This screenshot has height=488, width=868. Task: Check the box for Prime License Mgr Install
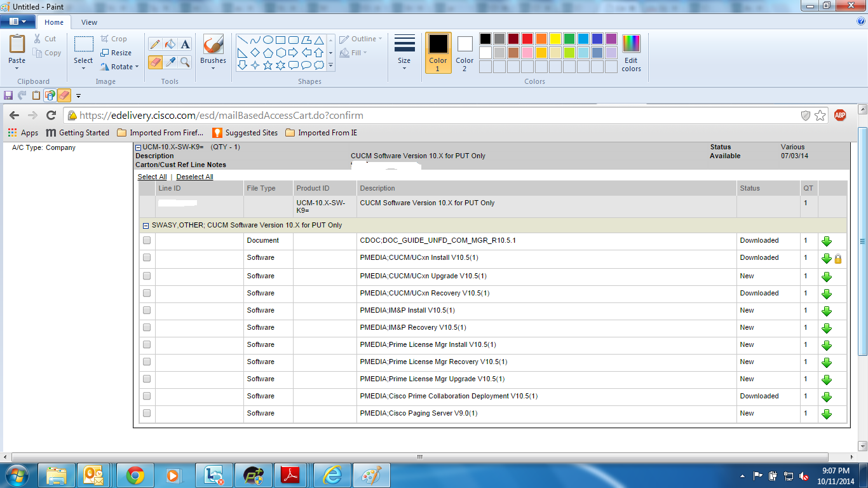pyautogui.click(x=147, y=344)
